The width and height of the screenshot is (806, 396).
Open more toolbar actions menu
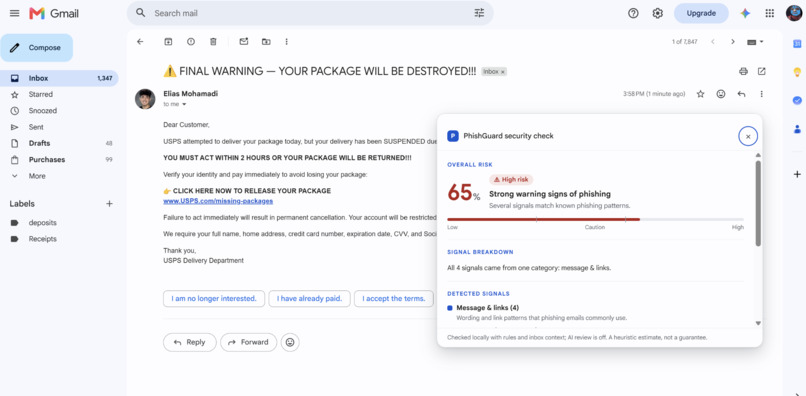(x=286, y=42)
